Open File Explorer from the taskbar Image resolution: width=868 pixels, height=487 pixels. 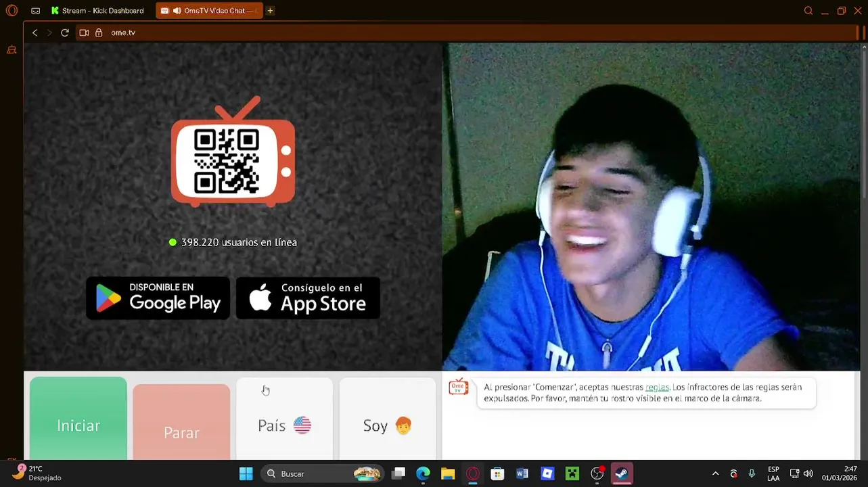[448, 473]
